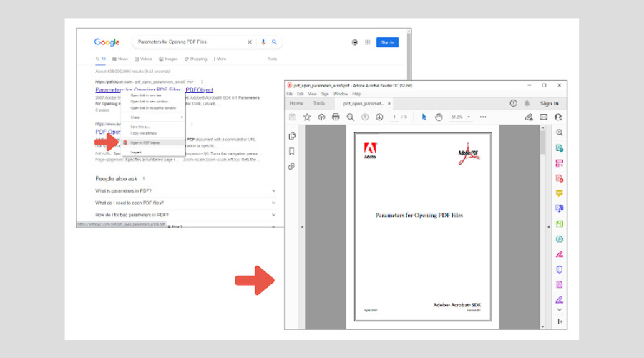Click the Google search magnifier icon
The height and width of the screenshot is (358, 644).
click(274, 42)
